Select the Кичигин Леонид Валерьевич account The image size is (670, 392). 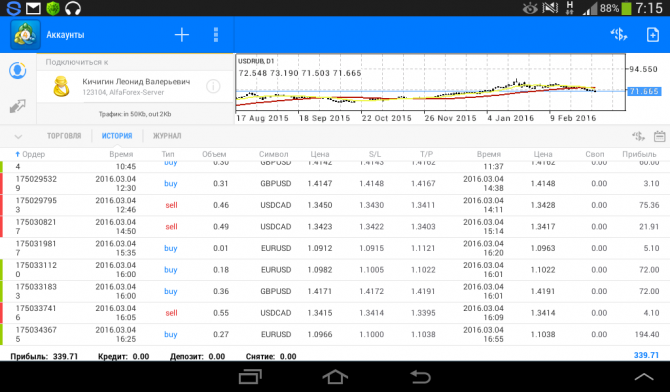coord(135,87)
